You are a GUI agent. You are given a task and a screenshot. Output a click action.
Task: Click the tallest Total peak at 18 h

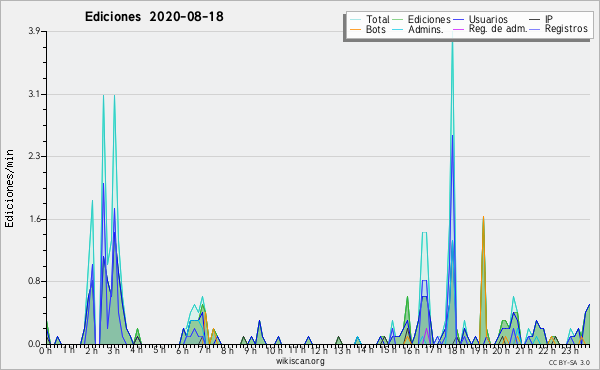coord(452,42)
